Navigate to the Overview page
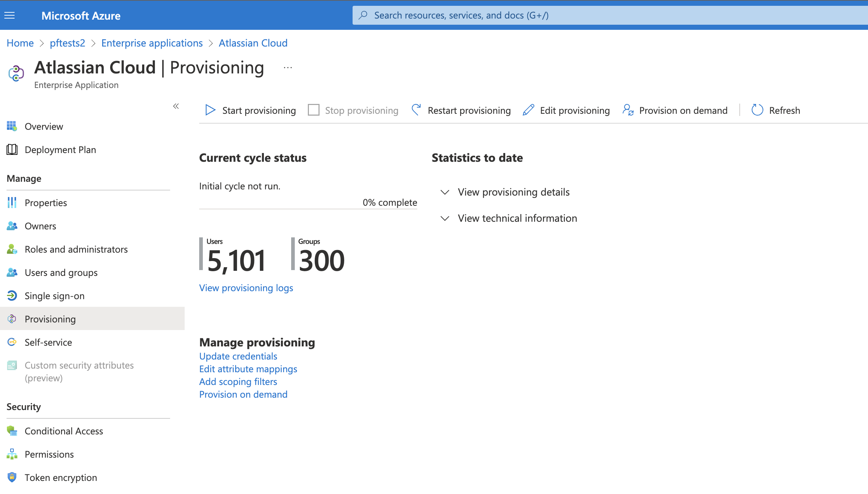Image resolution: width=868 pixels, height=494 pixels. pos(44,126)
